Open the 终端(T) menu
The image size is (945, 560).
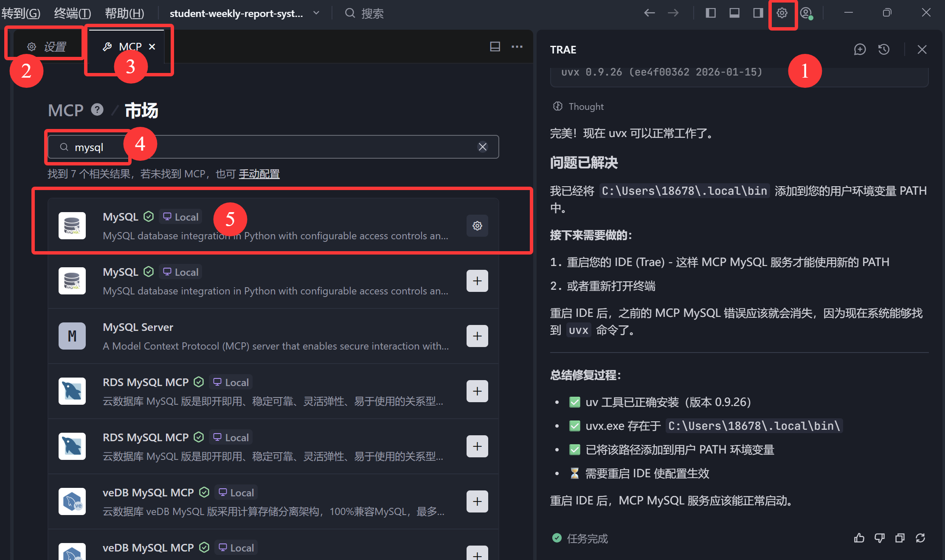pos(72,13)
